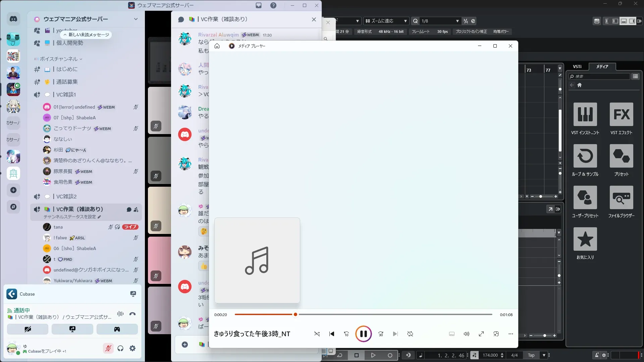Viewport: 644px width, 362px height.
Task: Open Favorites star tile
Action: [585, 239]
